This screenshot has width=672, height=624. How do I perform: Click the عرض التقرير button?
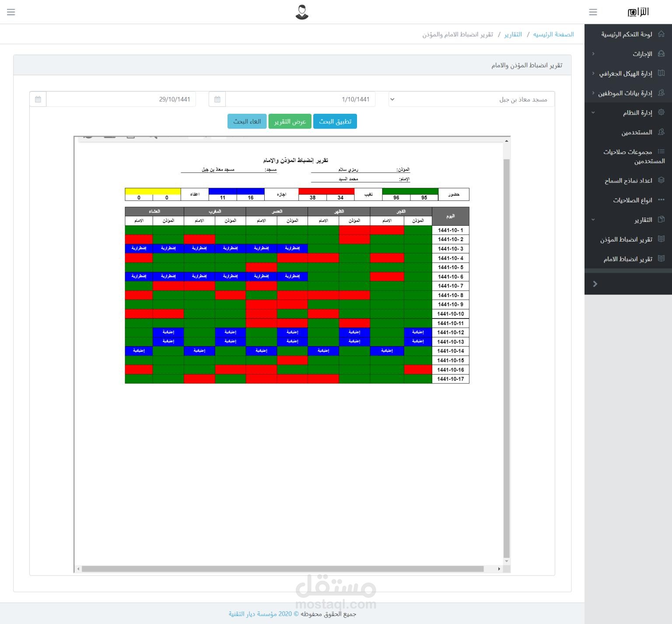(290, 122)
